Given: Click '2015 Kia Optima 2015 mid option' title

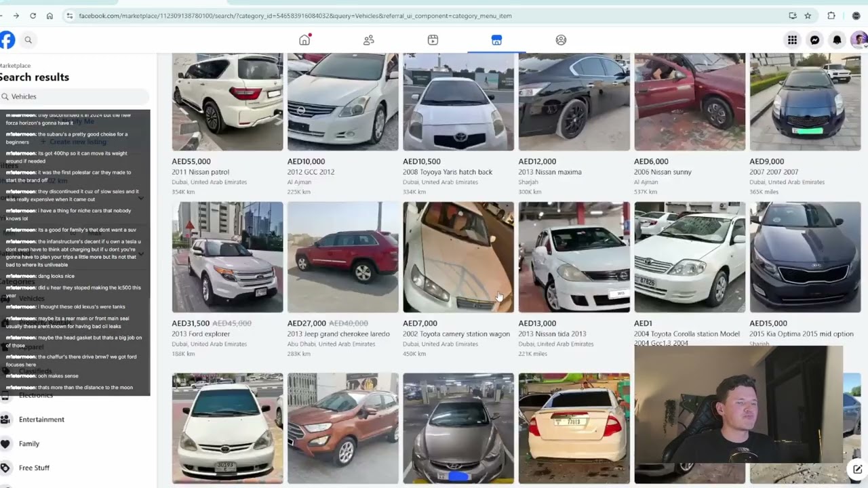Looking at the screenshot, I should pyautogui.click(x=802, y=334).
